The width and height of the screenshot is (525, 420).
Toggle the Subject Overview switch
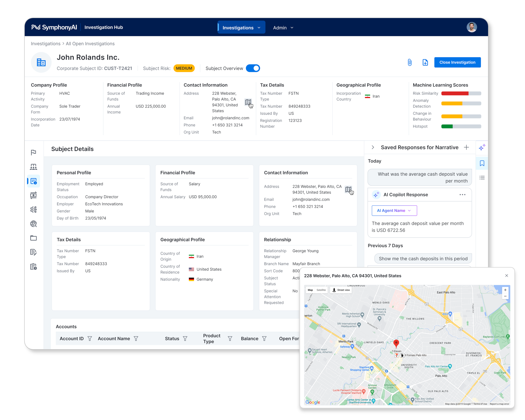(253, 68)
